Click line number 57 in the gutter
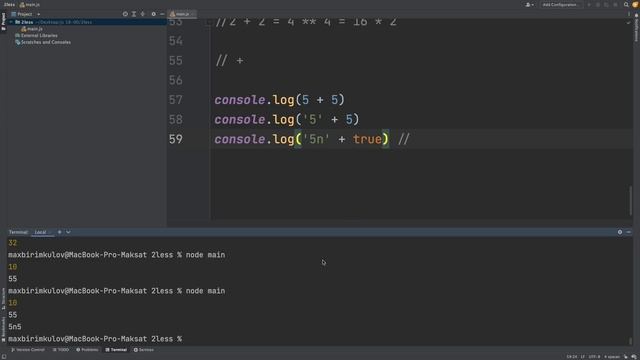 pyautogui.click(x=176, y=100)
